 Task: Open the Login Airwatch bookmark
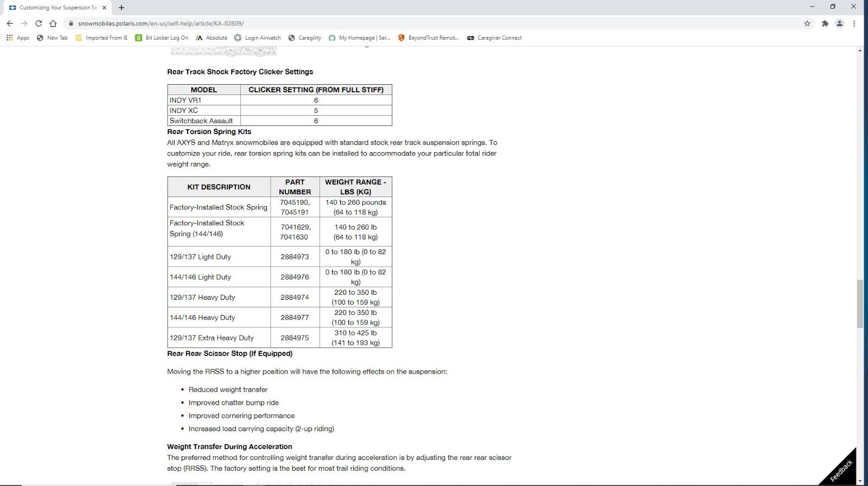point(258,38)
